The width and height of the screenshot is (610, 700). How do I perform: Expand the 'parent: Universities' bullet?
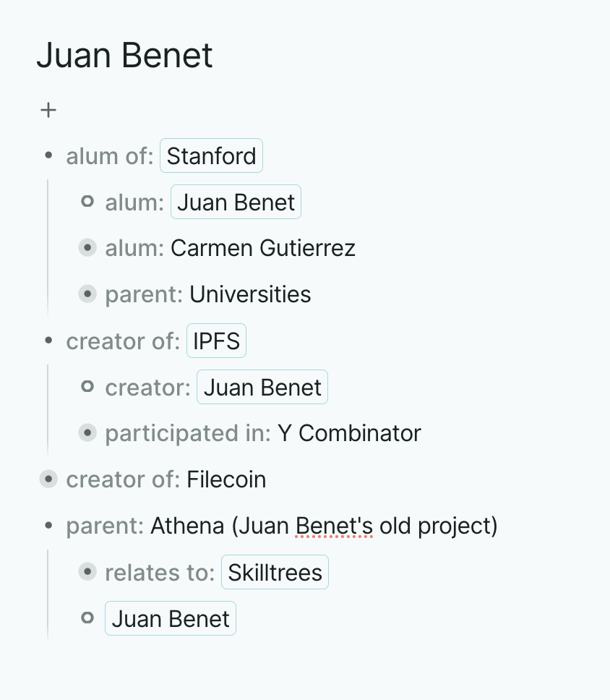click(x=87, y=294)
